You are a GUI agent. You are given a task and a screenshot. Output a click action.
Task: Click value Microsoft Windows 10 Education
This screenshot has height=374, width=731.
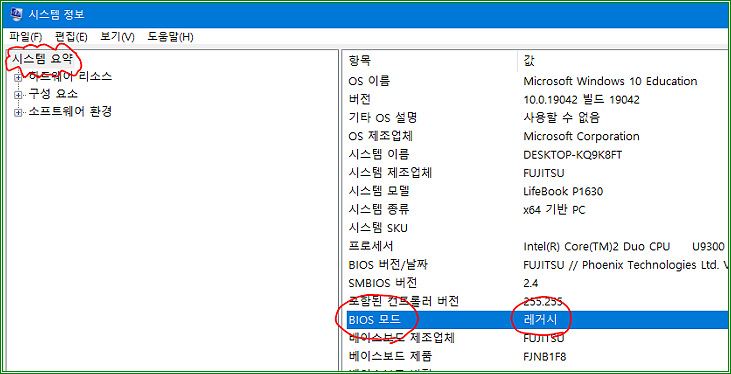click(610, 81)
